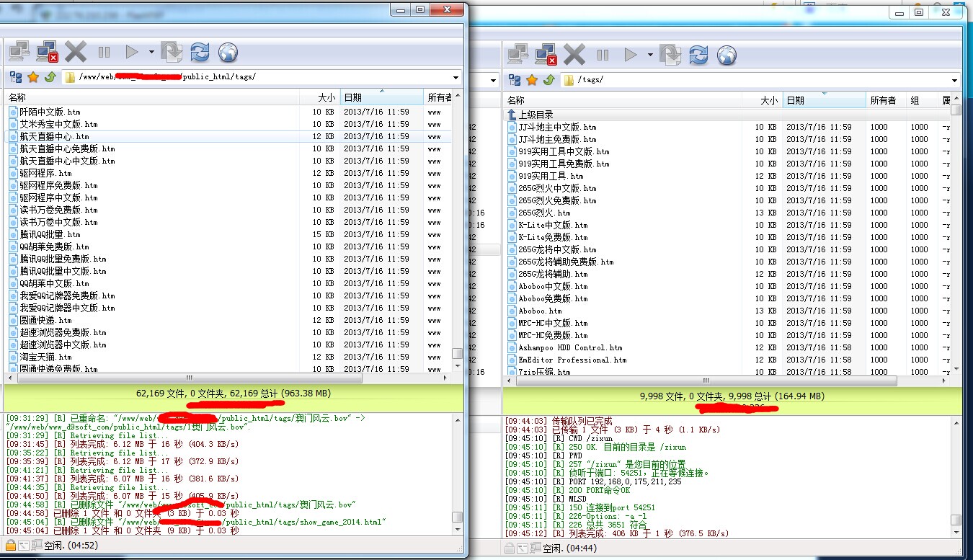Click bookmarks star icon in right window

[x=532, y=80]
